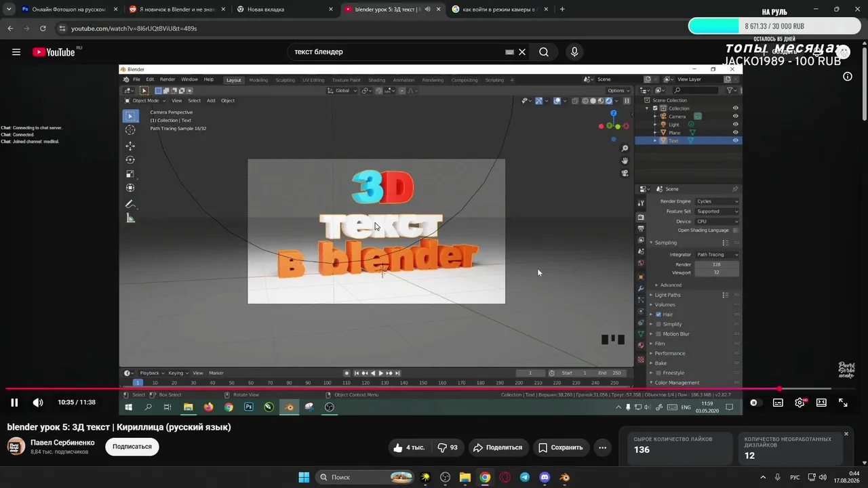The image size is (868, 488).
Task: Select the Annotate tool in Blender's toolbar
Action: [x=130, y=204]
